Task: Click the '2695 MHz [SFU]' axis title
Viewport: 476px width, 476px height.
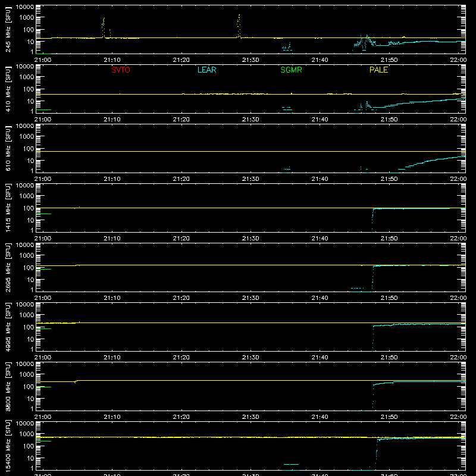Action: pos(8,267)
